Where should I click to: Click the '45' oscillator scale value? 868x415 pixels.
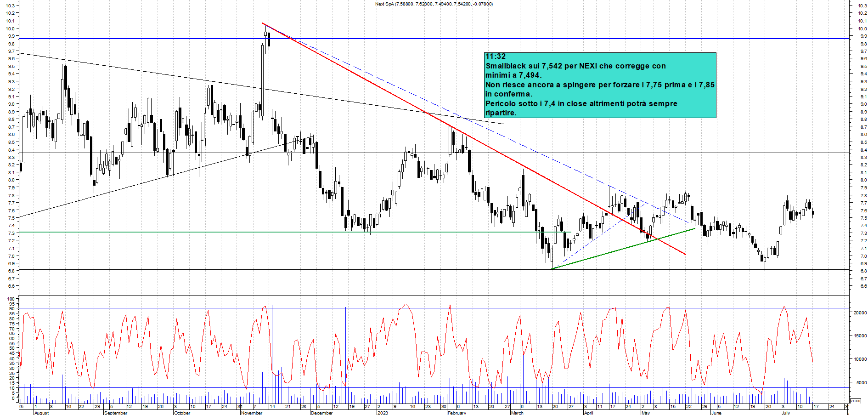click(12, 353)
